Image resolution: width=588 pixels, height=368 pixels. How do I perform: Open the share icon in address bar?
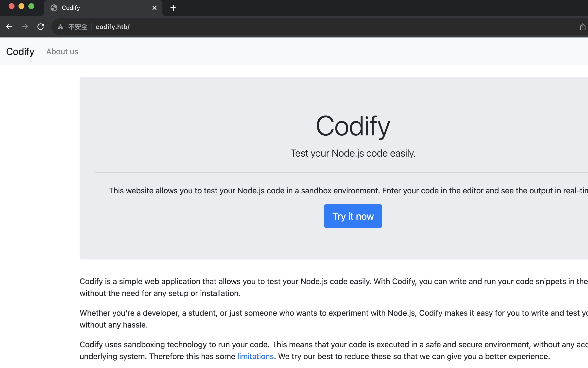(x=582, y=27)
